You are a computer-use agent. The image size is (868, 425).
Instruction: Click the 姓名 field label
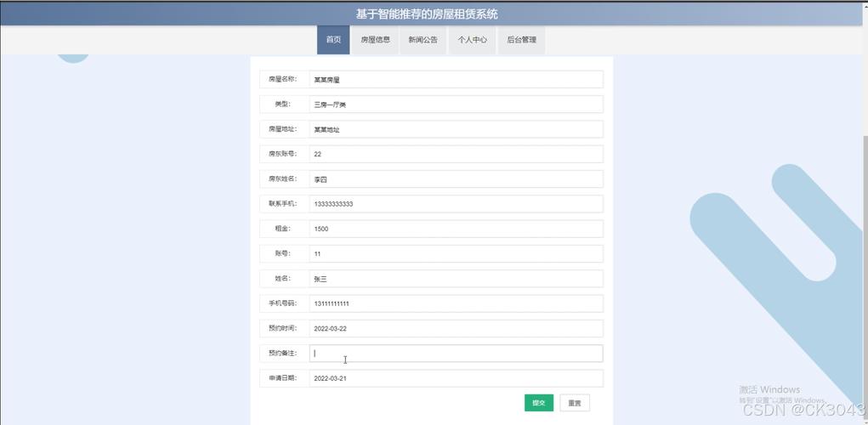283,278
